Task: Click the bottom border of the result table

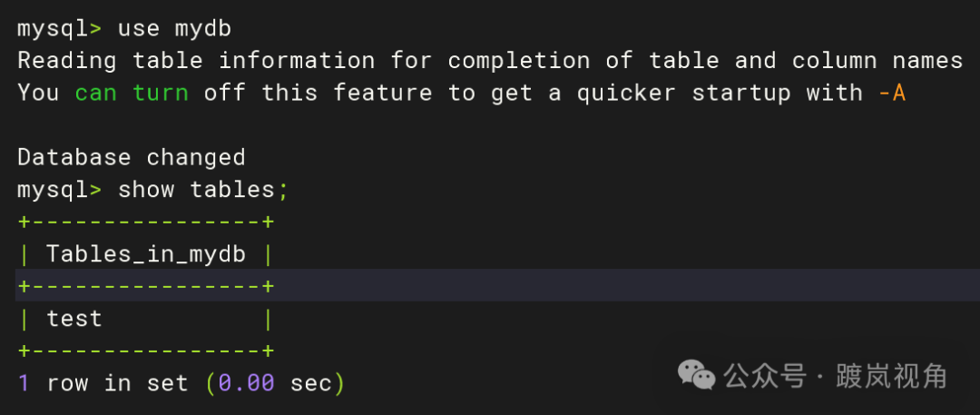Action: click(x=145, y=351)
